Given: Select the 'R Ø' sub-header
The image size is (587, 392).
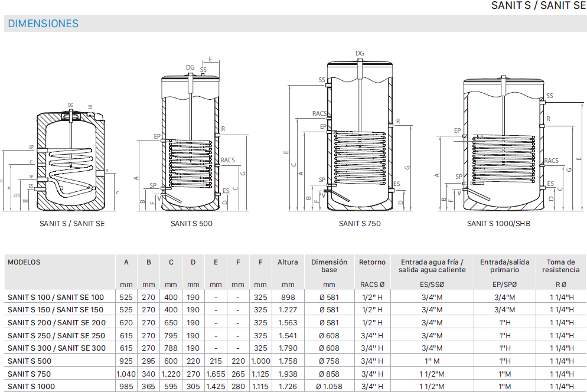Looking at the screenshot, I should pos(561,285).
